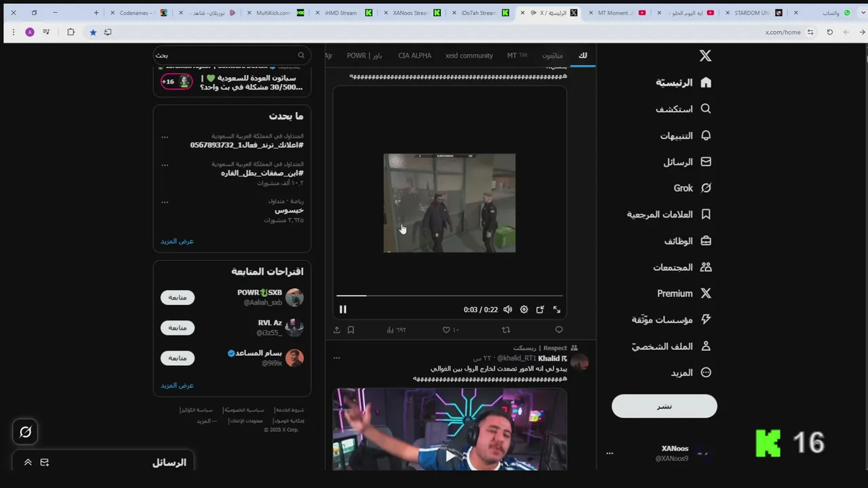868x488 pixels.
Task: Open Profile (الملف الشخصيّ) in the sidebar
Action: click(x=671, y=346)
